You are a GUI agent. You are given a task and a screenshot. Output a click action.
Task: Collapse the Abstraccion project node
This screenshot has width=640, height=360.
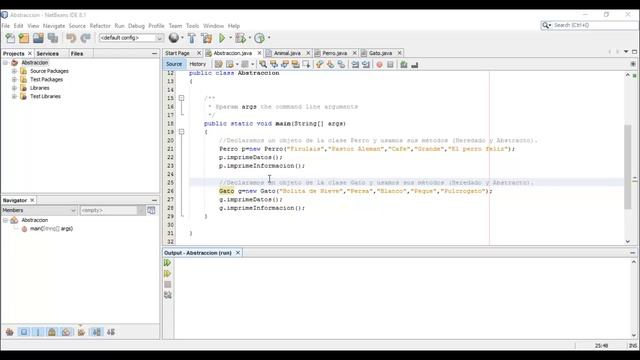(6, 63)
